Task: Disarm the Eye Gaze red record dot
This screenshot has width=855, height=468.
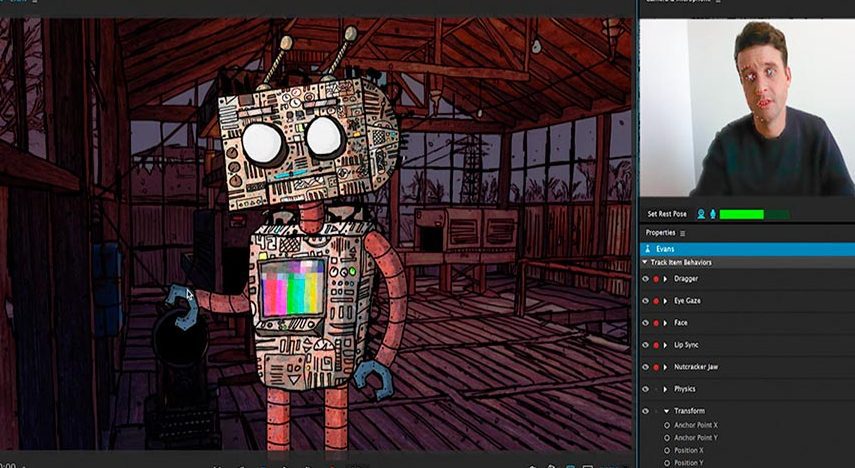Action: pyautogui.click(x=656, y=301)
